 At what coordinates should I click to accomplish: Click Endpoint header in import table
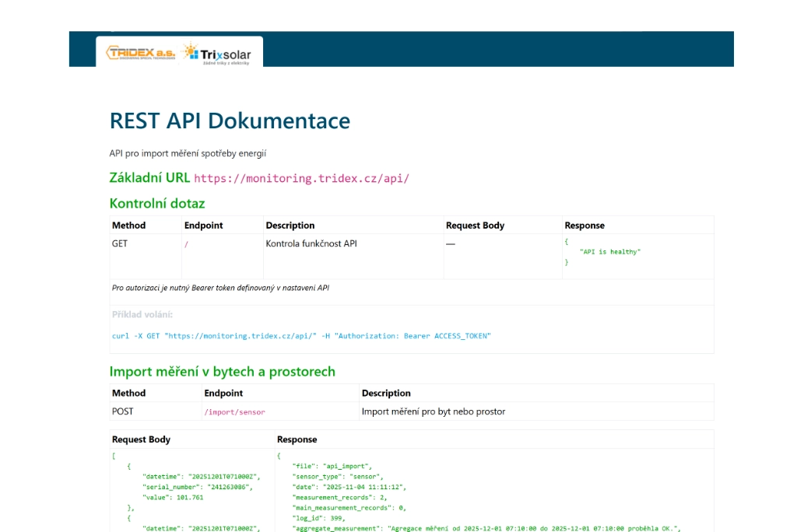223,393
